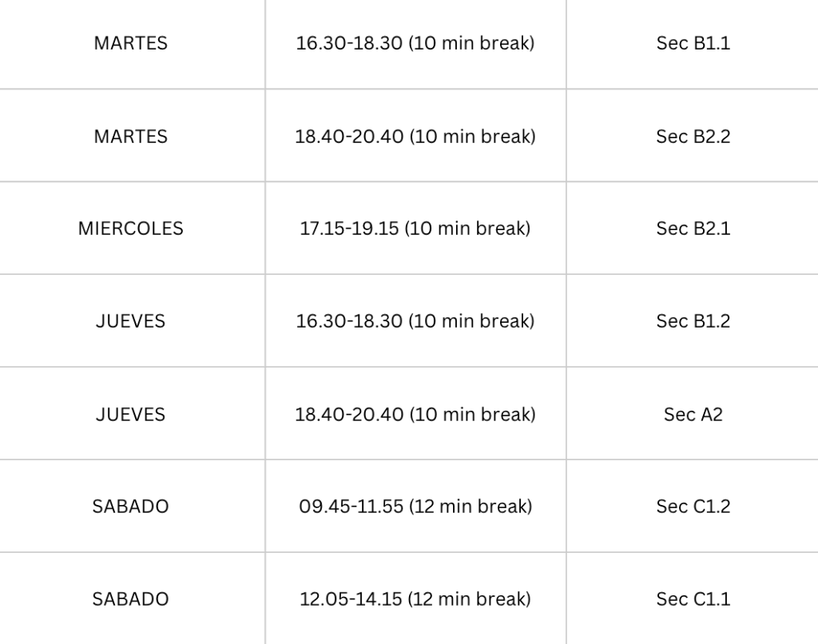
Task: Select the 18.40-20.40 time in the Sec B2.2 row
Action: coord(415,136)
